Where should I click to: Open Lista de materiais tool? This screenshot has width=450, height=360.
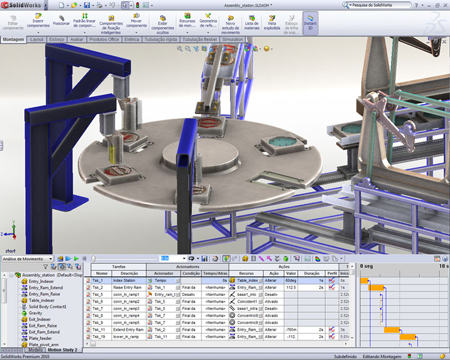(252, 22)
